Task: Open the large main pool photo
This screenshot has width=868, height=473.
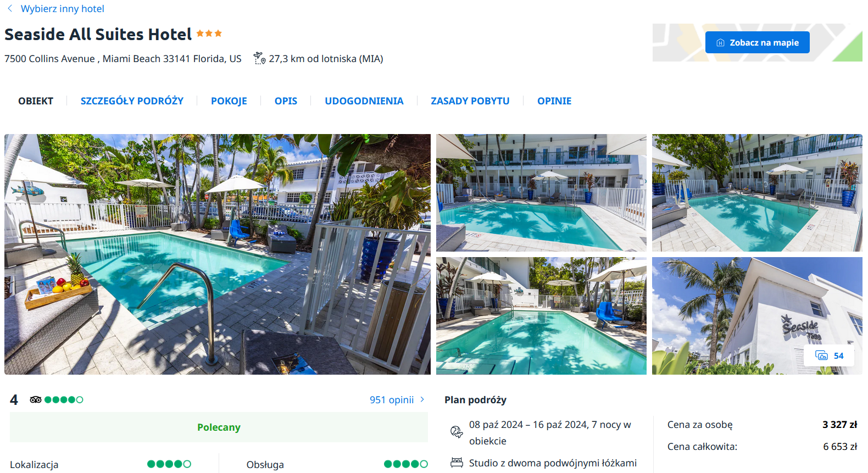Action: pos(218,254)
